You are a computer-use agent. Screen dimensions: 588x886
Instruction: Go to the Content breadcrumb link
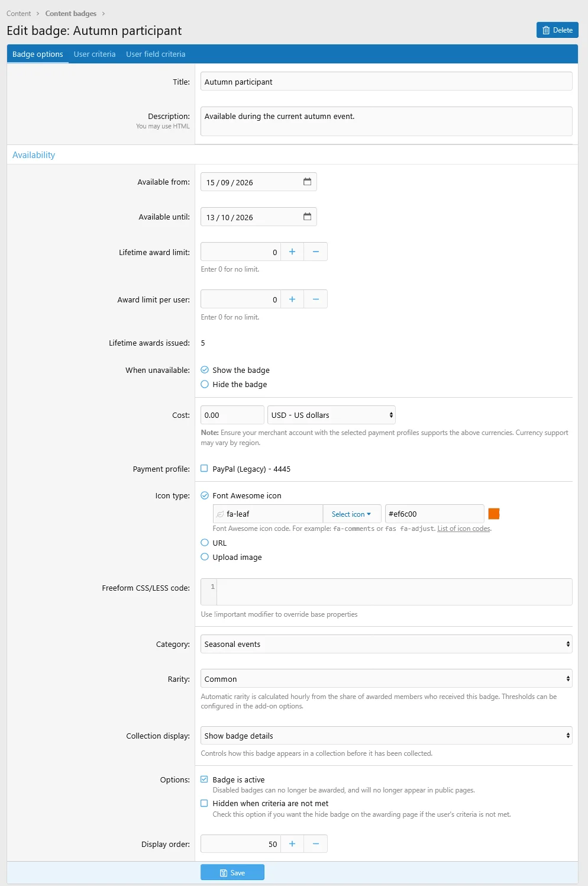tap(19, 14)
